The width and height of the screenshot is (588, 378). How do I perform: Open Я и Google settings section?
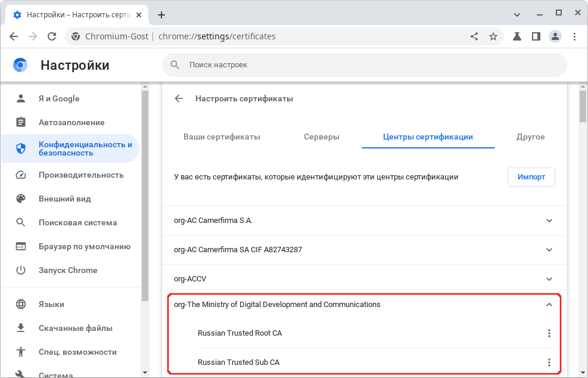click(70, 98)
